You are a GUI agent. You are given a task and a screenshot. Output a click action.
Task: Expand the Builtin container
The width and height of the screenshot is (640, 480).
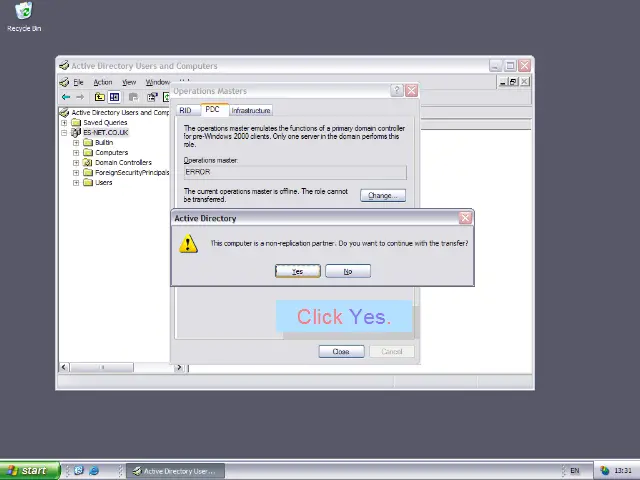[76, 142]
